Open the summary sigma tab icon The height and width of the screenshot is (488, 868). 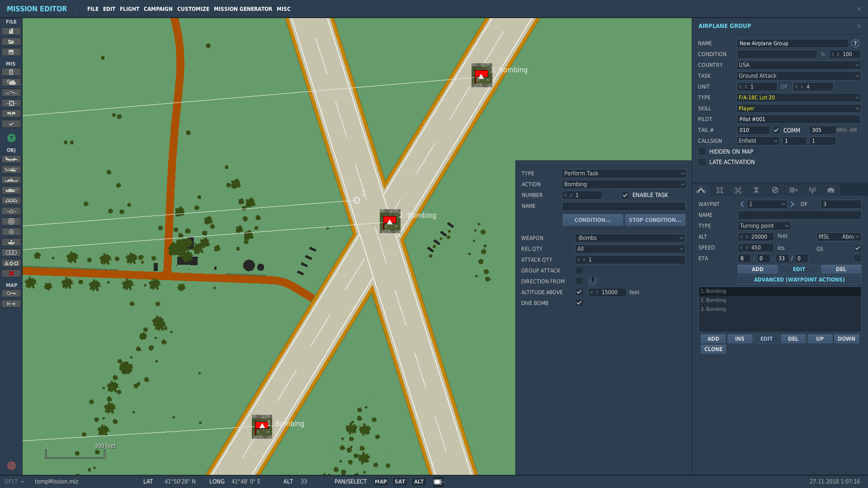click(756, 190)
